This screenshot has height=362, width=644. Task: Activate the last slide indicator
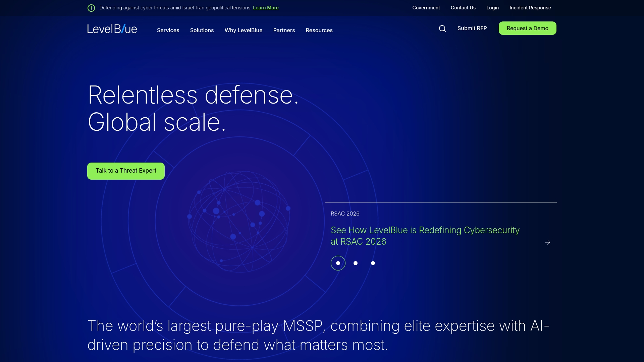[x=373, y=263]
